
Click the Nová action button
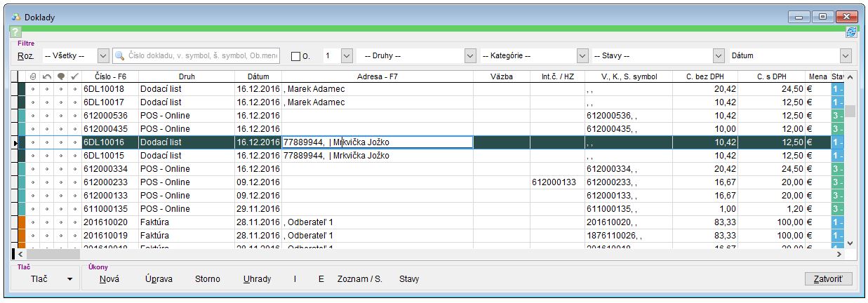click(x=109, y=279)
